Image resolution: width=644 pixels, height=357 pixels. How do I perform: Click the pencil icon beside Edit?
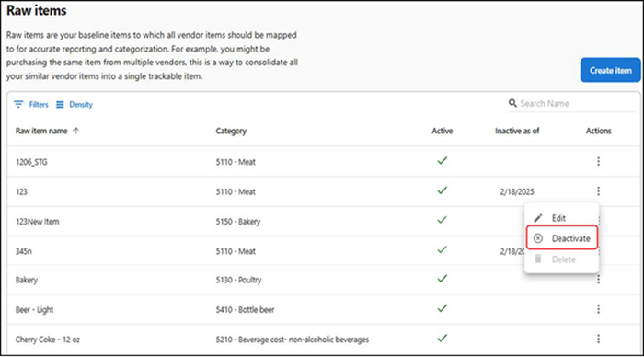538,218
